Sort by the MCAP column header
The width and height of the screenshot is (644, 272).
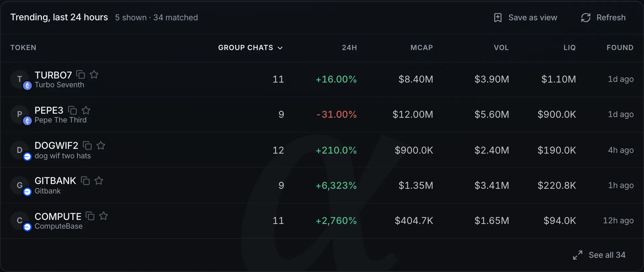pyautogui.click(x=421, y=48)
